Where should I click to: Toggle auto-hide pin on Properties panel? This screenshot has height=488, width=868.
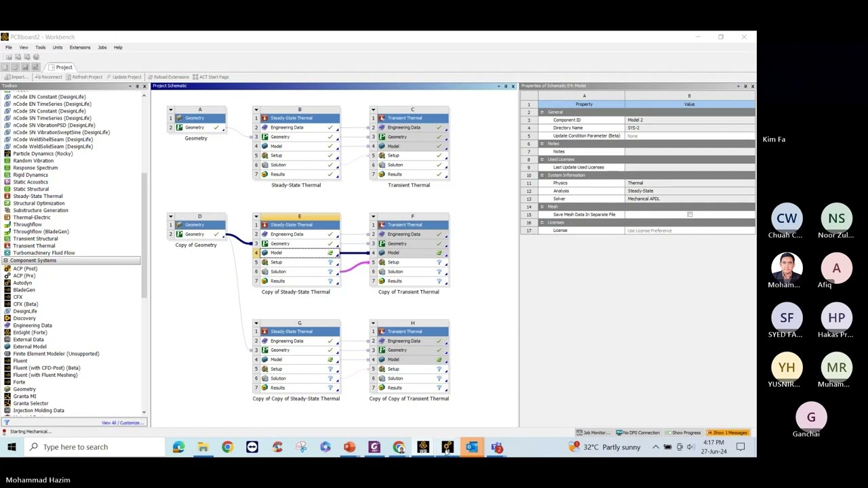click(x=745, y=86)
